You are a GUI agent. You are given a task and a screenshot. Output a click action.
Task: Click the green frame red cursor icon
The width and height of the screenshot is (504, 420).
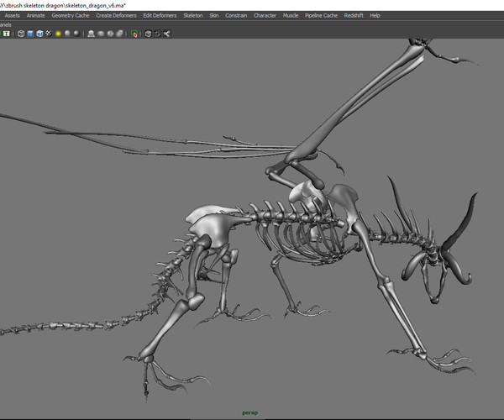pos(134,34)
